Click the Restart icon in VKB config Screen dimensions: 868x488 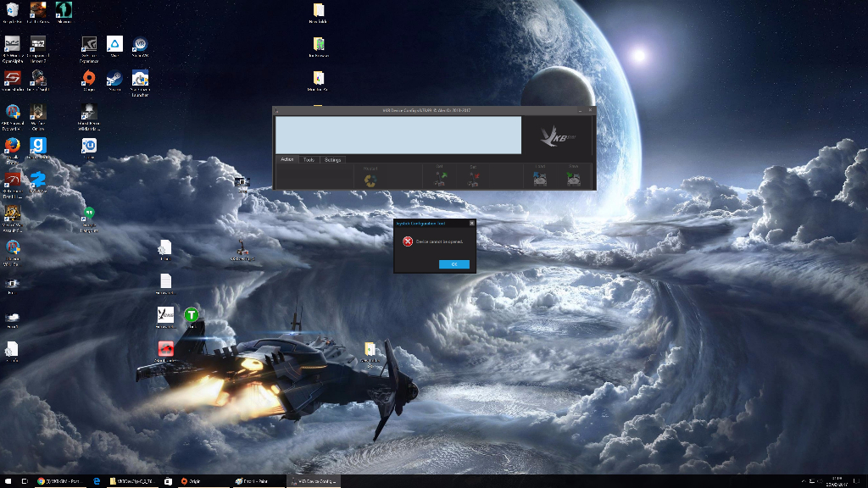370,179
